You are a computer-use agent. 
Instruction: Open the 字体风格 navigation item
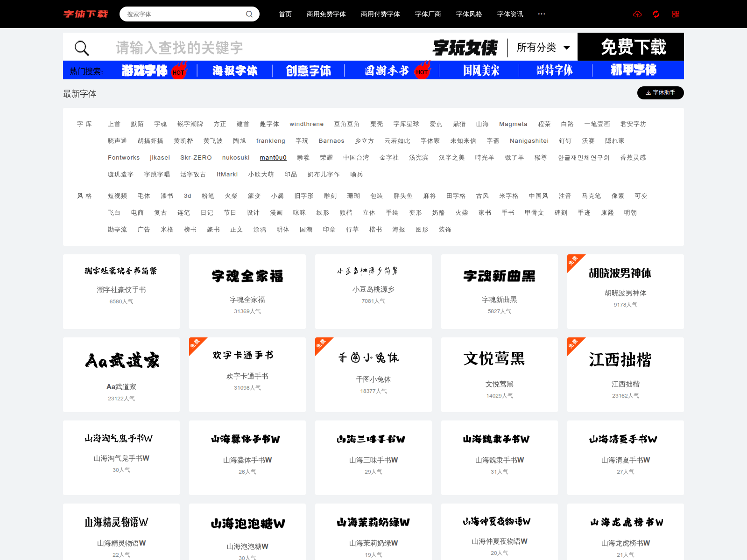(x=469, y=14)
